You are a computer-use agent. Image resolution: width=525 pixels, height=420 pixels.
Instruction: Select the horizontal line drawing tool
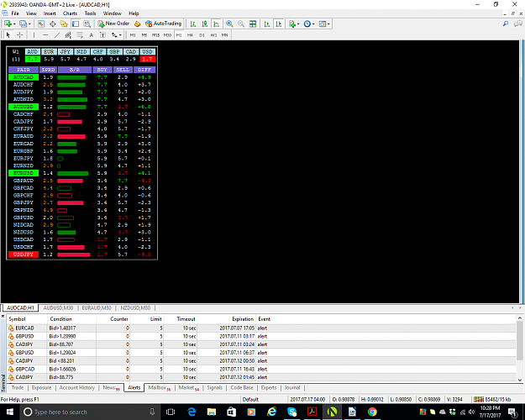tap(45, 34)
